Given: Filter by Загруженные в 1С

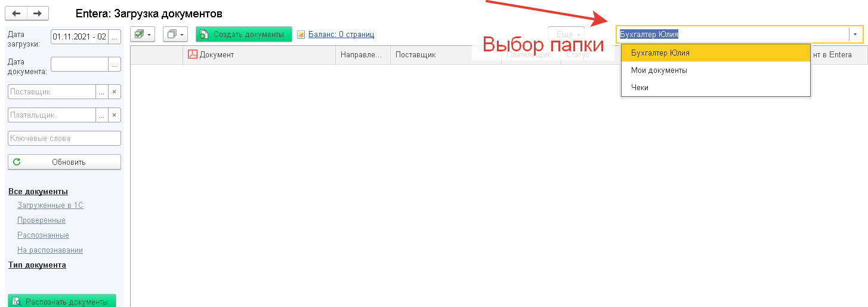Looking at the screenshot, I should click(x=50, y=205).
